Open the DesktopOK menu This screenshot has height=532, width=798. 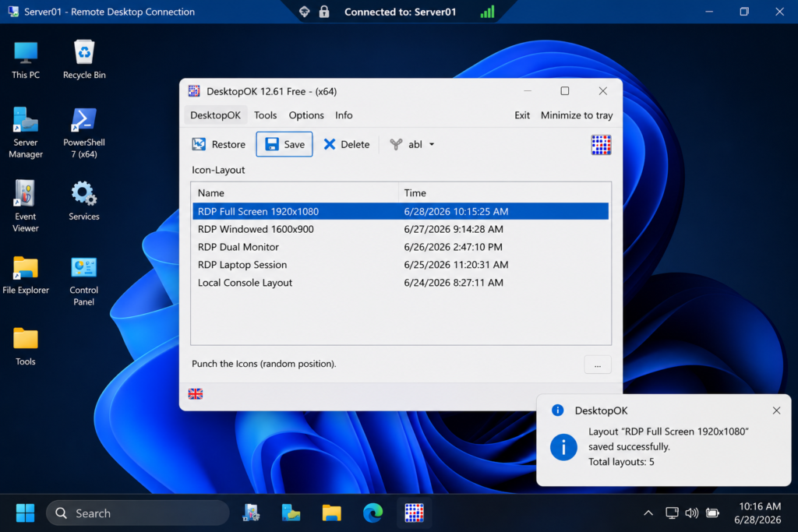215,115
